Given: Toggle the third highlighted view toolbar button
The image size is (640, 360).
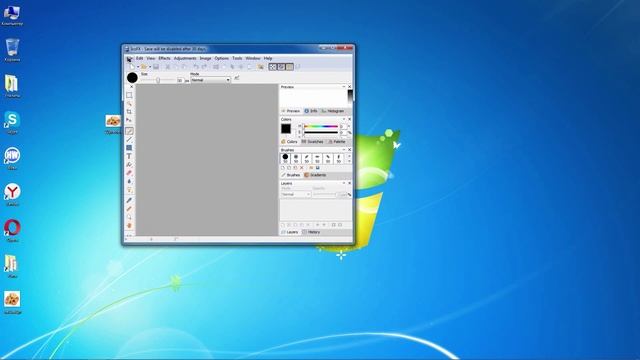Looking at the screenshot, I should (x=289, y=67).
